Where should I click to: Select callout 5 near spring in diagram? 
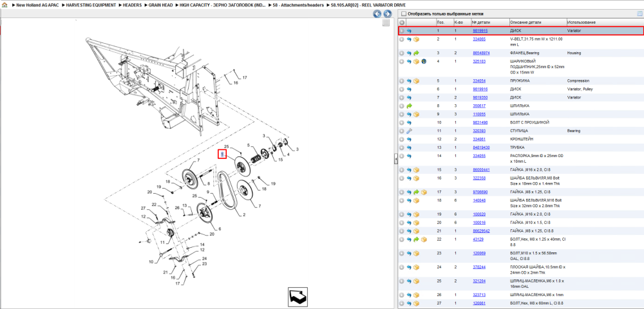click(248, 145)
